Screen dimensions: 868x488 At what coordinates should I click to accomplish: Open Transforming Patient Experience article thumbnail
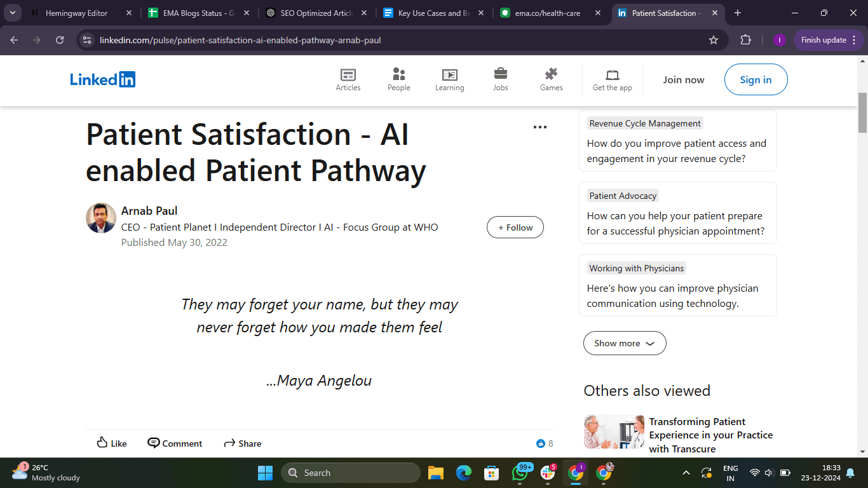(x=614, y=431)
